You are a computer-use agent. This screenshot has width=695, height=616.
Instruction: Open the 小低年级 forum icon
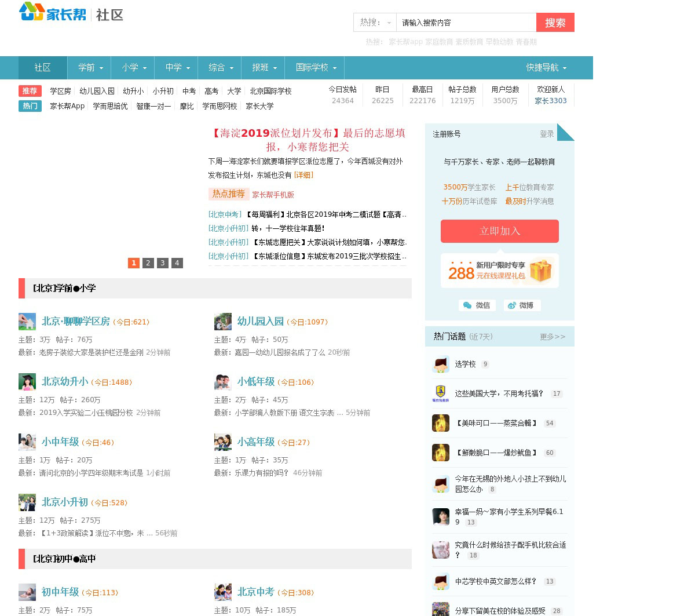223,382
